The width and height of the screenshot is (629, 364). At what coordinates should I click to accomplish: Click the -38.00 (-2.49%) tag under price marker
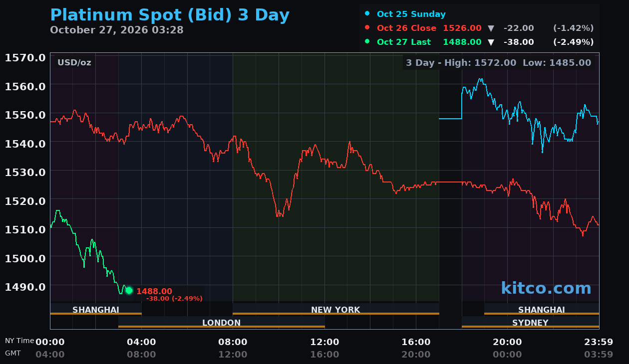pos(174,299)
